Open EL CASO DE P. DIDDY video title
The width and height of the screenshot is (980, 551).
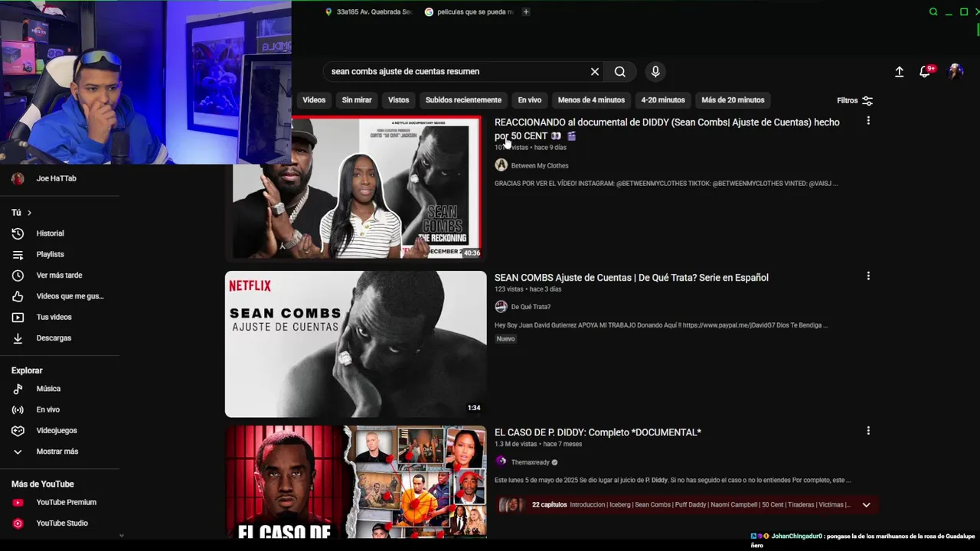pos(598,432)
